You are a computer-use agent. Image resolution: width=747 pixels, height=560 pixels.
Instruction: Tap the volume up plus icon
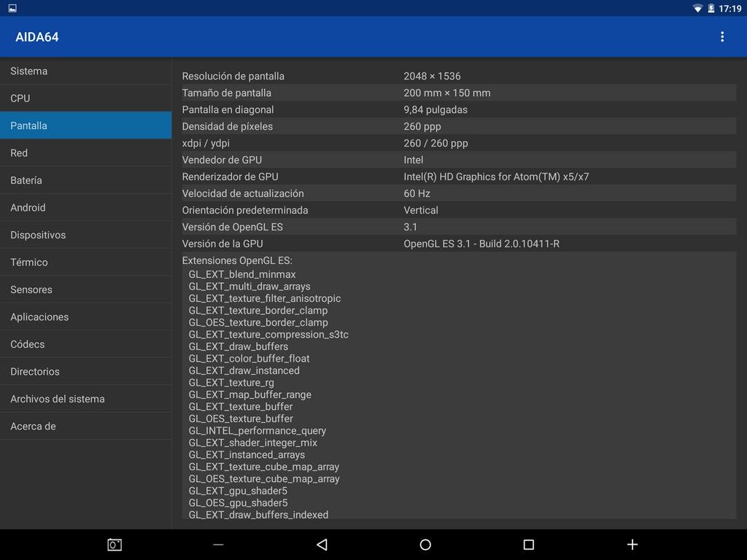point(632,544)
